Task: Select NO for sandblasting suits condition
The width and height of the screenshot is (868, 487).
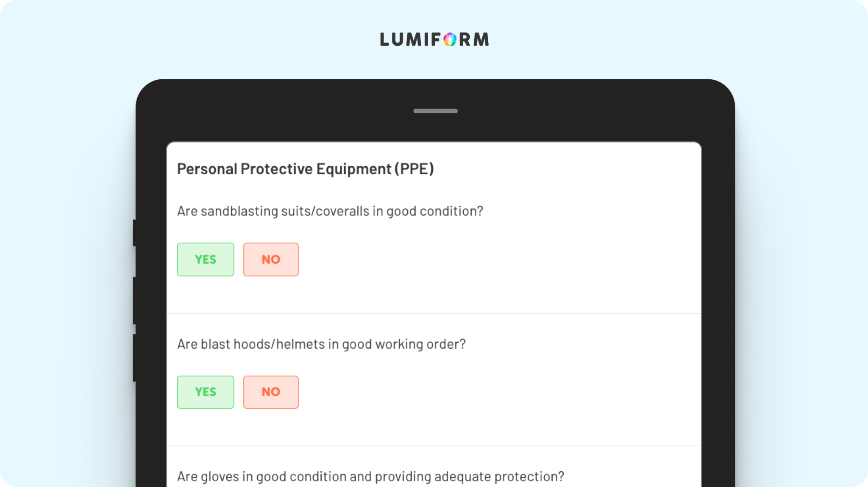Action: pos(271,259)
